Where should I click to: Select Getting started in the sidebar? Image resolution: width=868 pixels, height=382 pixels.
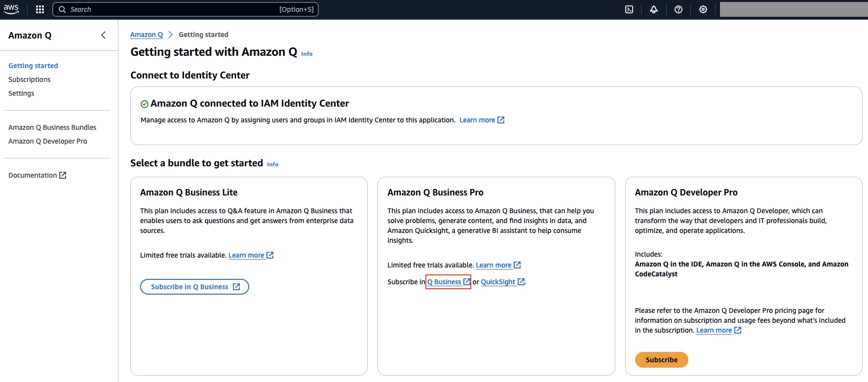click(33, 66)
